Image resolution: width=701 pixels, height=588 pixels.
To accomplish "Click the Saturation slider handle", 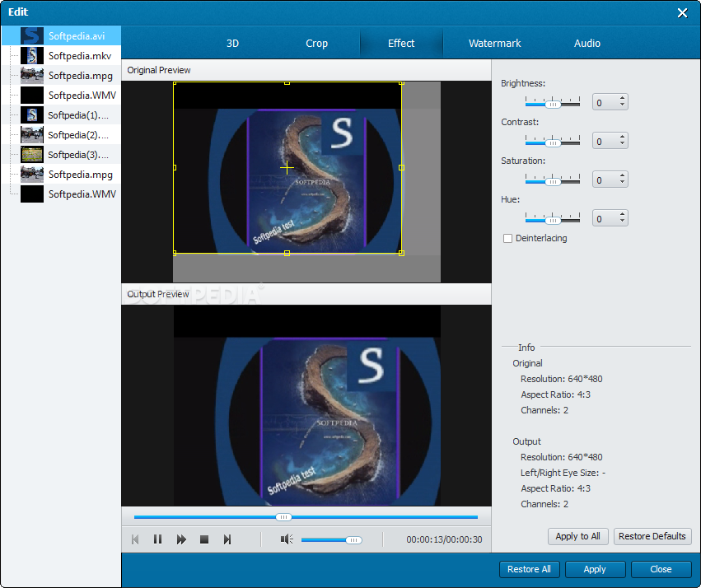I will [553, 182].
